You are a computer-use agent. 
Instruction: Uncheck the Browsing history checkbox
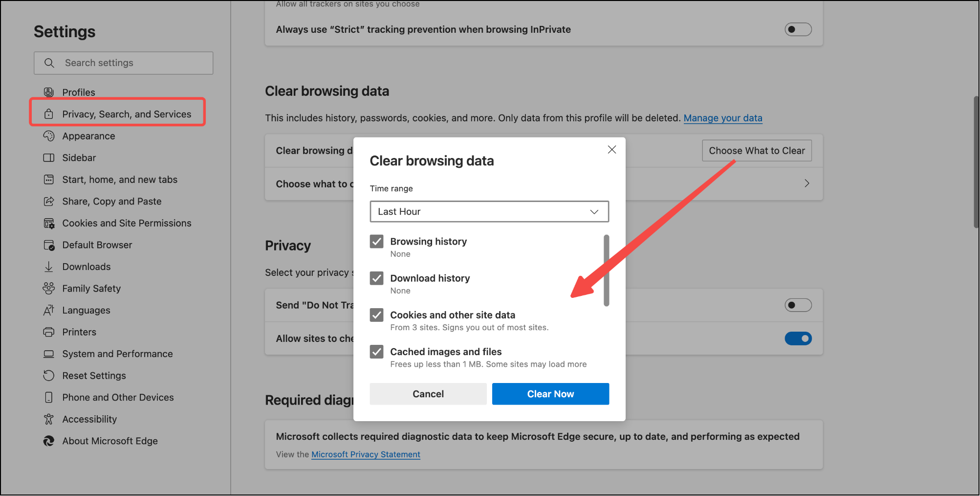click(376, 242)
